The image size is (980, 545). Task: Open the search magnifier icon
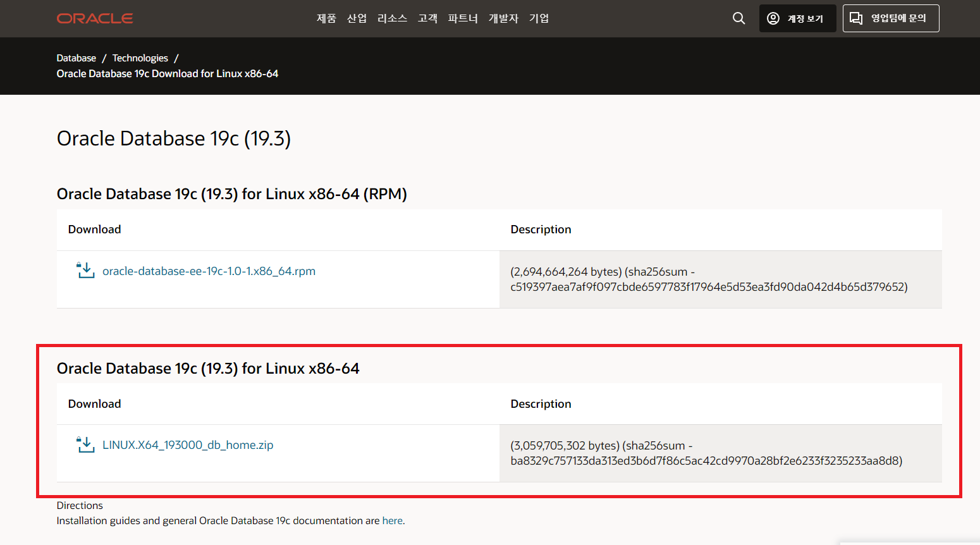pyautogui.click(x=738, y=18)
